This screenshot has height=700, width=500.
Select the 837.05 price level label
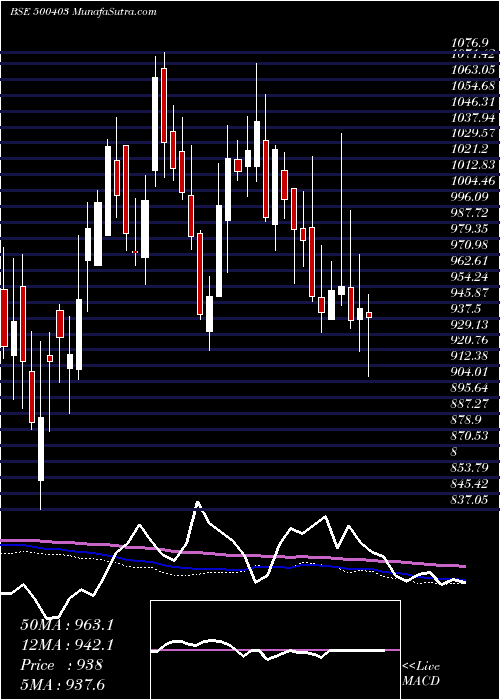tap(469, 500)
